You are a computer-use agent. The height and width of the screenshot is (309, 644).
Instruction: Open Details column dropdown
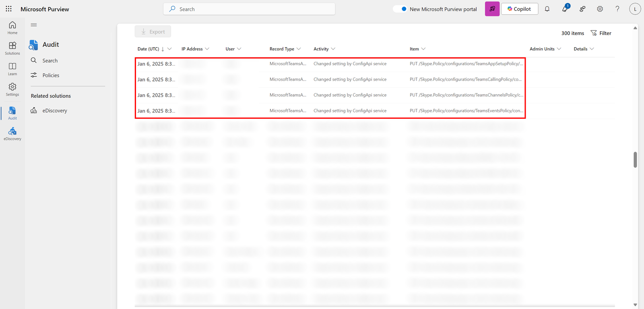click(592, 49)
